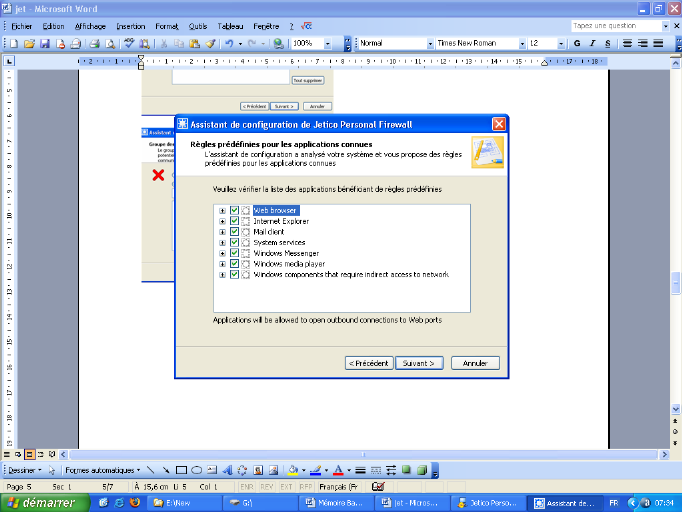
Task: Open the Tableau menu
Action: click(x=231, y=26)
